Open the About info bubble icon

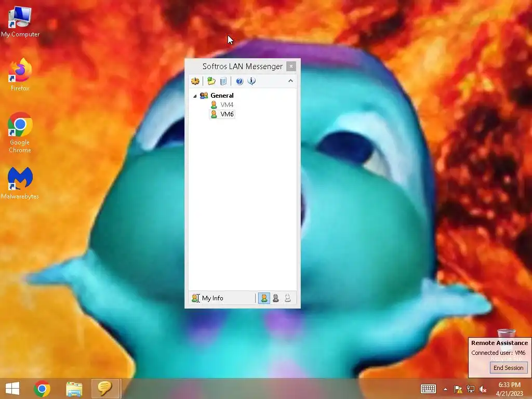click(x=251, y=81)
